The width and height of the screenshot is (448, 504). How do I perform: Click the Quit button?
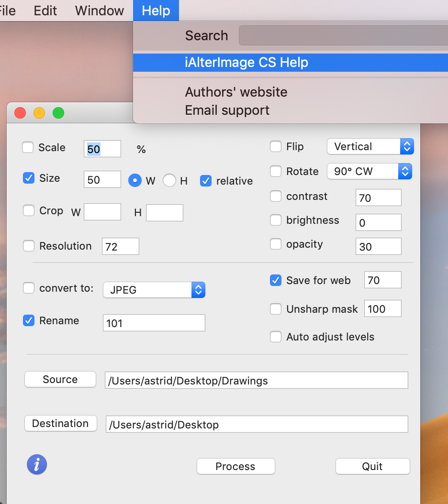coord(373,466)
